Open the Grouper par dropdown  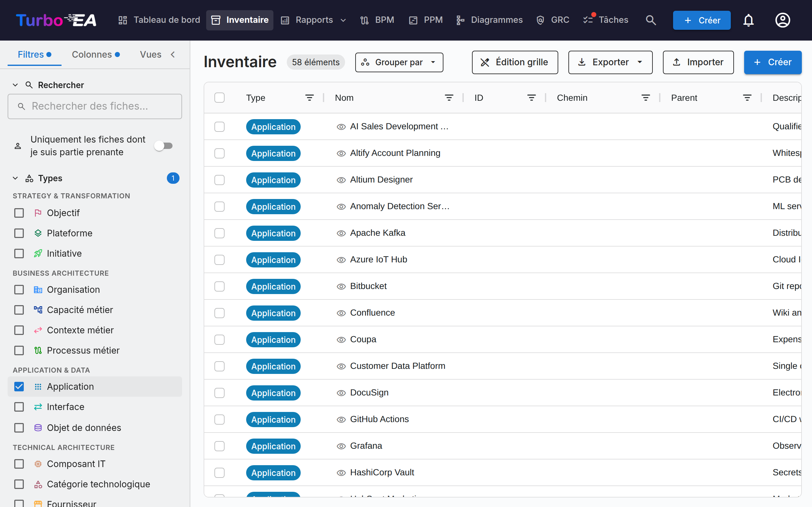pos(399,62)
